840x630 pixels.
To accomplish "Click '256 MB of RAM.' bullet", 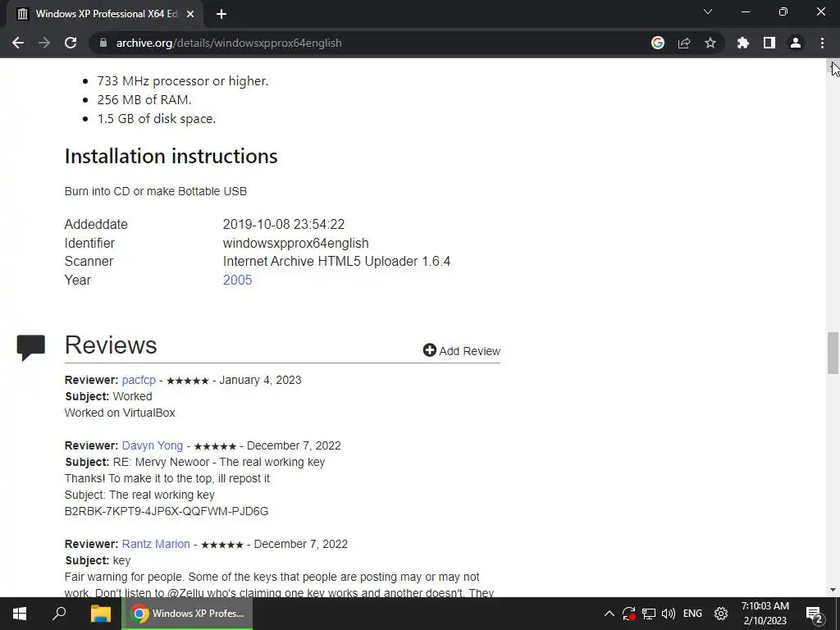I will tap(144, 99).
